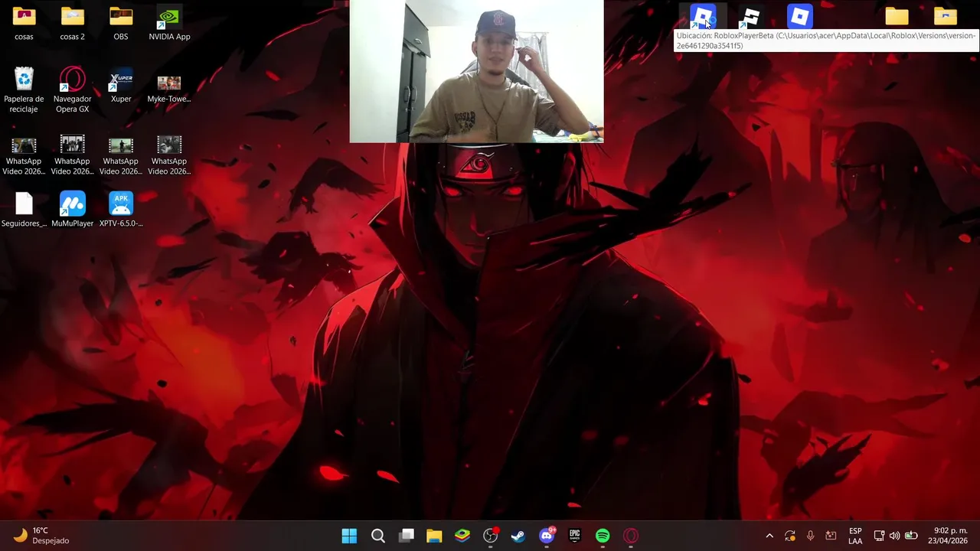Image resolution: width=980 pixels, height=551 pixels.
Task: Select the folder showing a picture preview
Action: tap(946, 16)
